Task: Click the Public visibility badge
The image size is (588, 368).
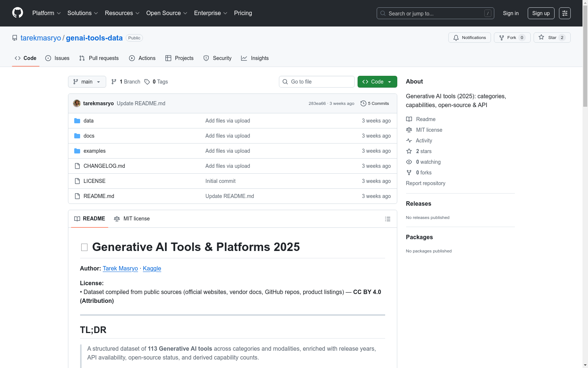Action: pyautogui.click(x=134, y=38)
